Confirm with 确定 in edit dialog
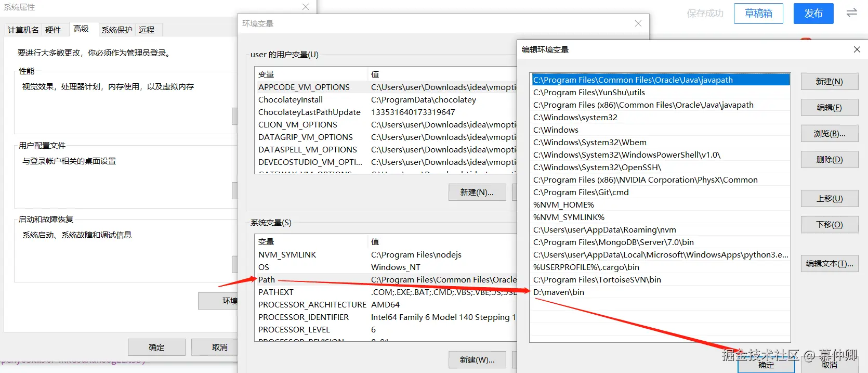Image resolution: width=868 pixels, height=373 pixels. [766, 365]
